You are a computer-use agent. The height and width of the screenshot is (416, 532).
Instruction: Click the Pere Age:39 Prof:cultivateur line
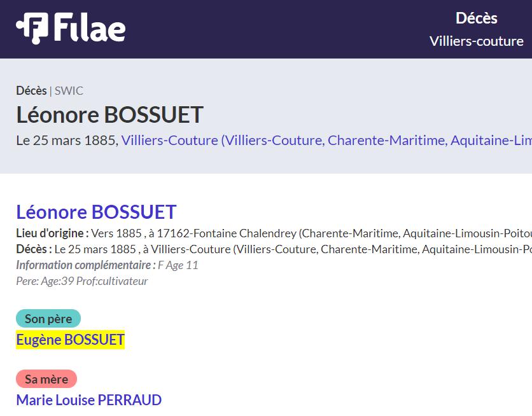tap(82, 281)
